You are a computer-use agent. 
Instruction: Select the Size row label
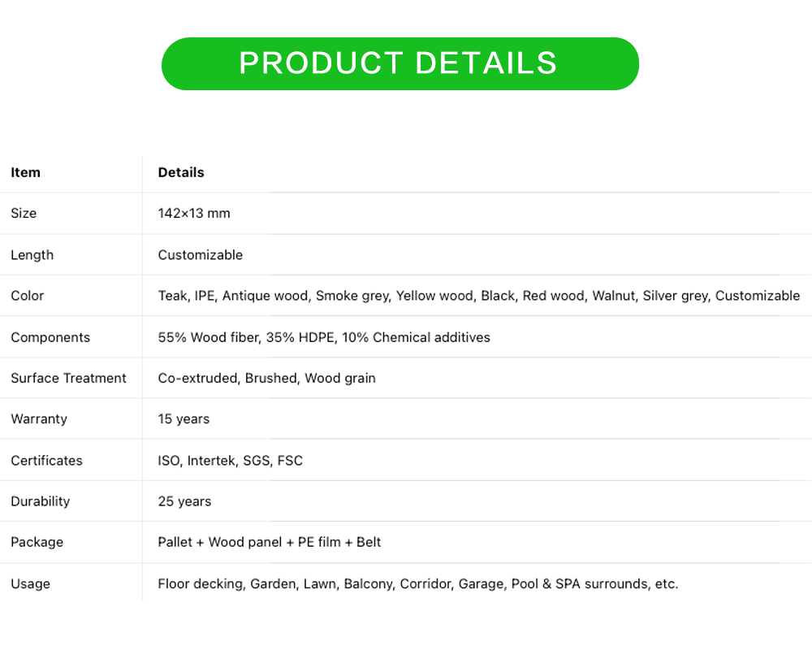24,214
